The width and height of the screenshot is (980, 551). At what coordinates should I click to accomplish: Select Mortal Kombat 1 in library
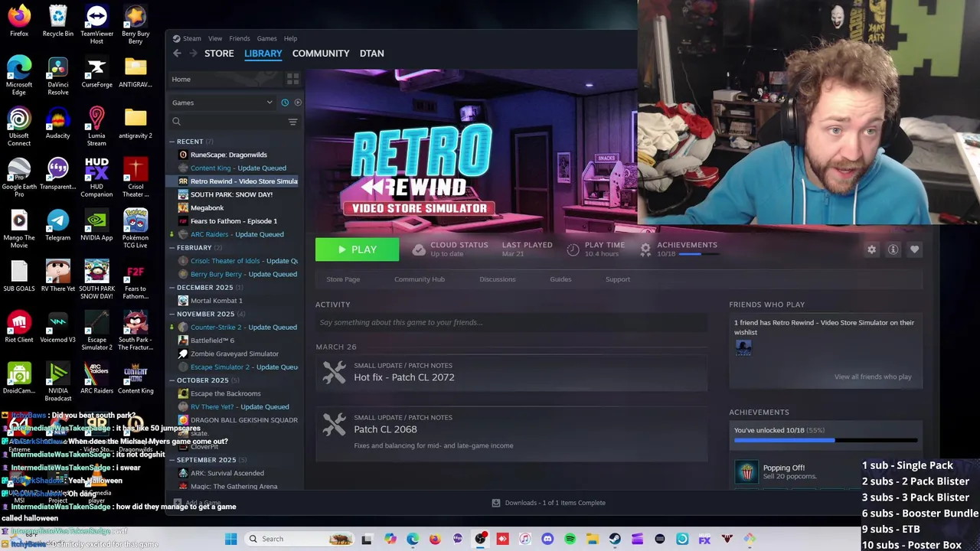coord(216,301)
